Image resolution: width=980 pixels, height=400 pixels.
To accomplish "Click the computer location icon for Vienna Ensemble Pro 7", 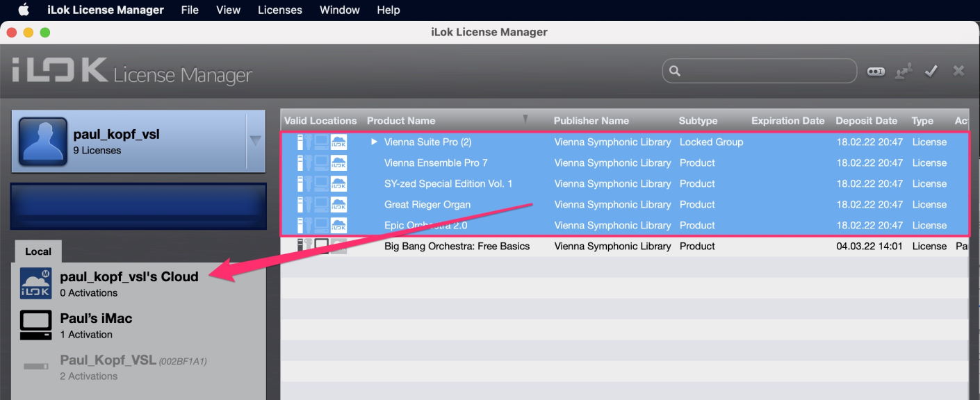I will [321, 162].
